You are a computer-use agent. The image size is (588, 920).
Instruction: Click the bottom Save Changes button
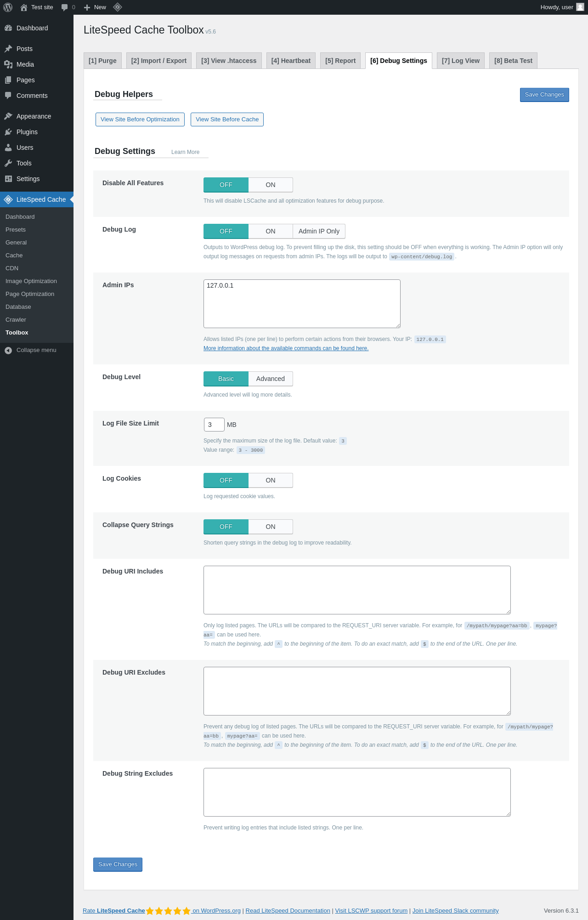[x=118, y=864]
